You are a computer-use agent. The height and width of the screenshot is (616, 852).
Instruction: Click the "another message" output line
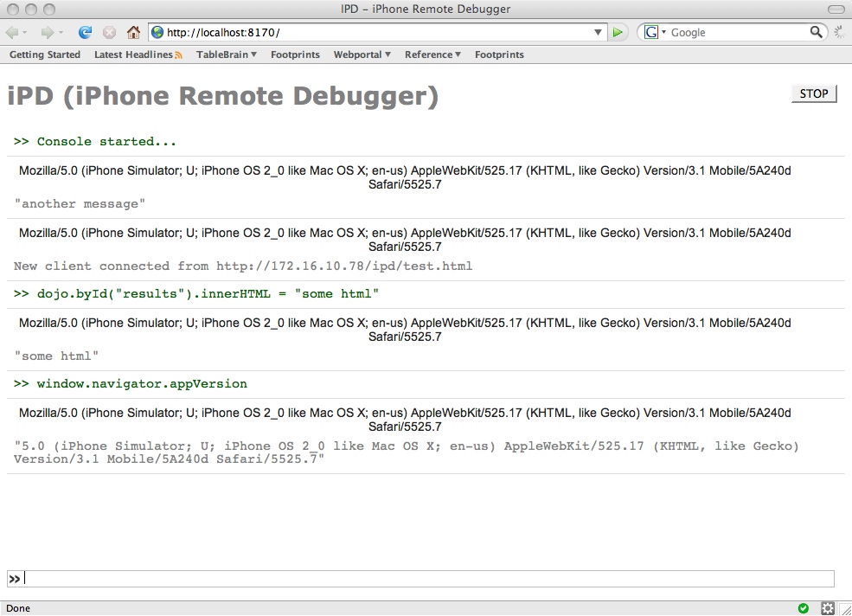(x=80, y=204)
